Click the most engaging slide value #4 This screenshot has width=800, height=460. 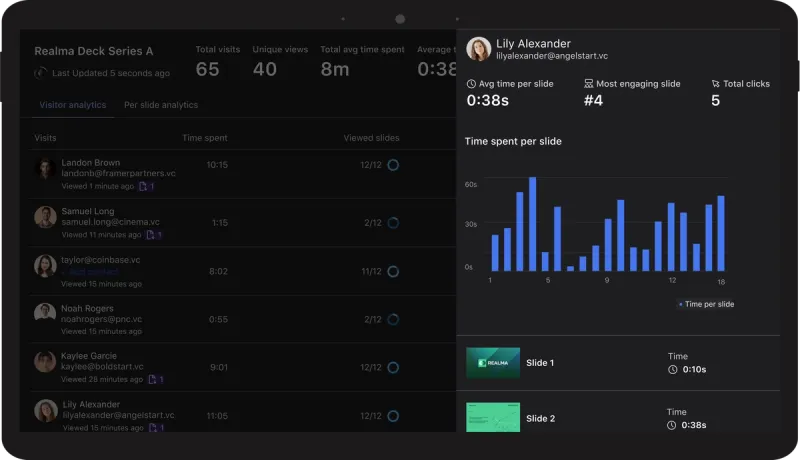[593, 100]
